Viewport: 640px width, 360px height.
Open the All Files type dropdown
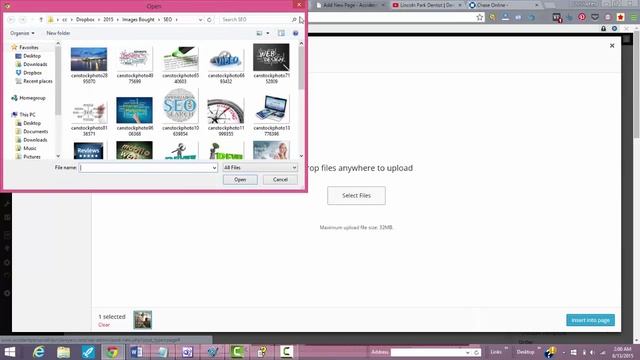[x=260, y=168]
